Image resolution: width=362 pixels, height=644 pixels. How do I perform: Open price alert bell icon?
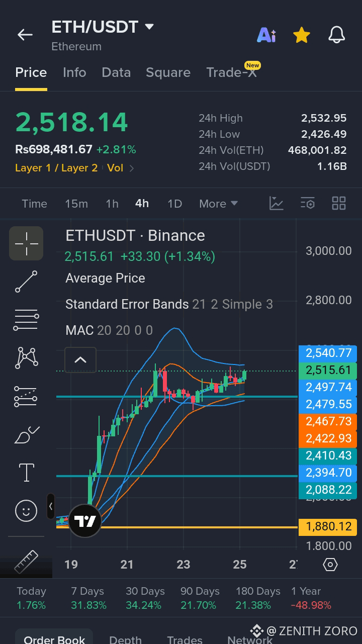pyautogui.click(x=337, y=35)
